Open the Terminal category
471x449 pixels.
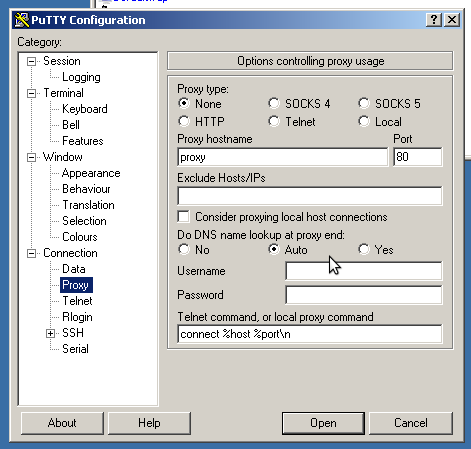[63, 93]
